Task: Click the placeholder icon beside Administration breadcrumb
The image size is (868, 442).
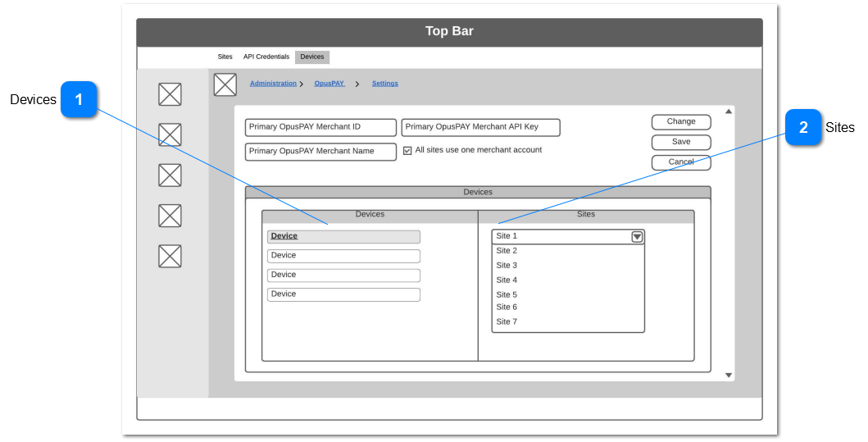Action: coord(225,84)
